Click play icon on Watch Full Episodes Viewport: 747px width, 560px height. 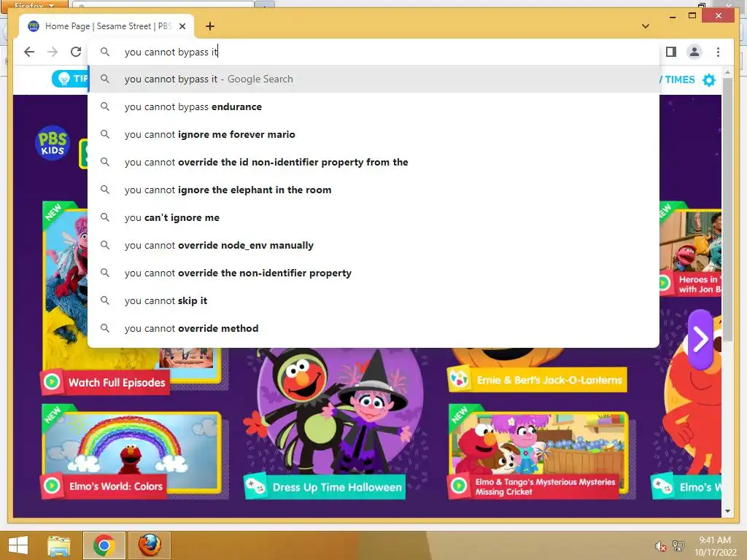52,382
